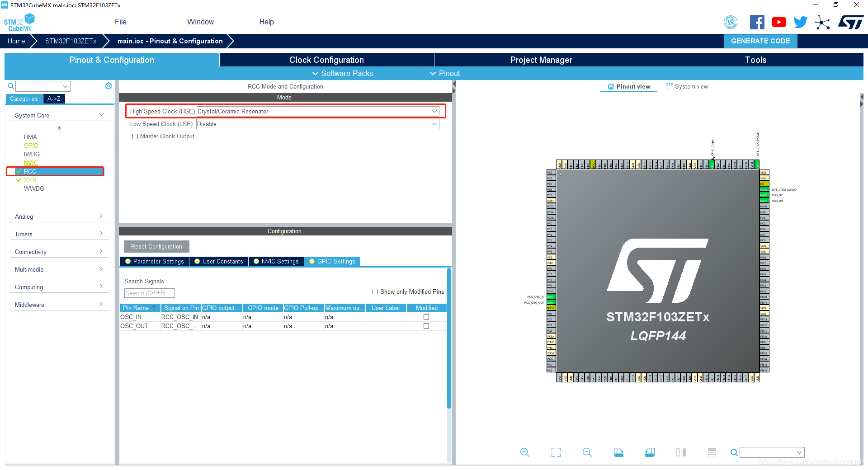The width and height of the screenshot is (868, 470).
Task: Enable the Master Clock Output checkbox
Action: click(135, 136)
